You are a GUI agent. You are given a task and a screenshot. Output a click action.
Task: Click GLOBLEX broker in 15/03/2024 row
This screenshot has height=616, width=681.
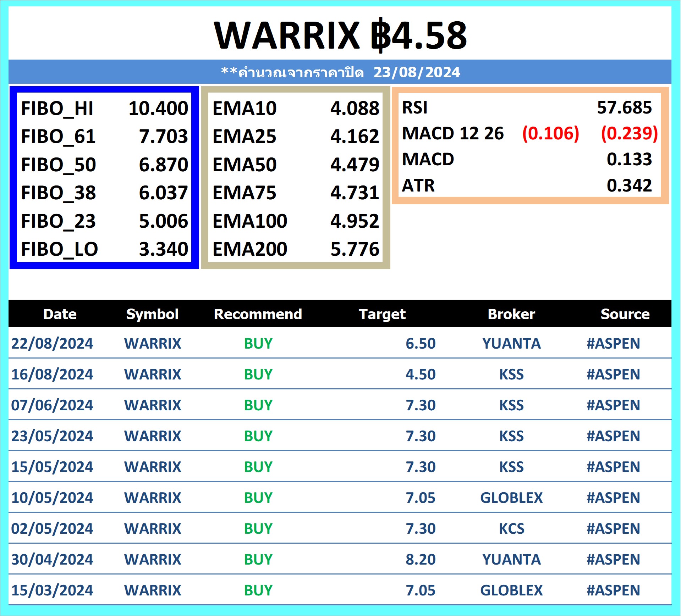click(511, 590)
